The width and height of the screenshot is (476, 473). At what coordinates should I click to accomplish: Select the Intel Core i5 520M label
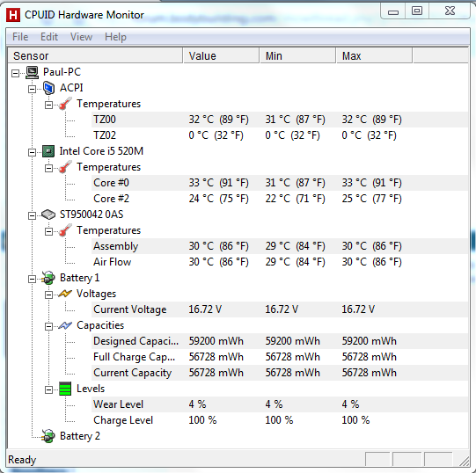(101, 151)
